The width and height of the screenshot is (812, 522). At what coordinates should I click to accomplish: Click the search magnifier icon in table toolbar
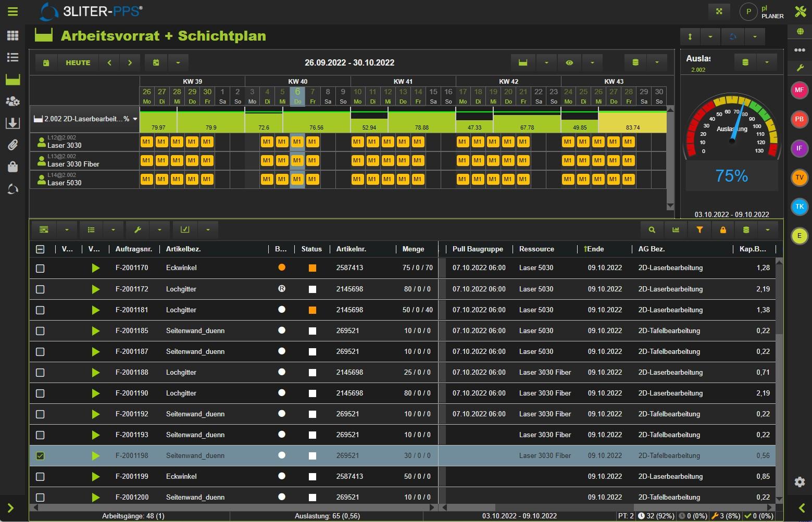pyautogui.click(x=652, y=230)
